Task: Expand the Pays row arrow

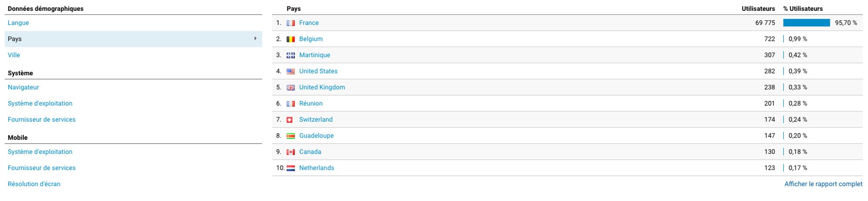Action: [x=255, y=39]
